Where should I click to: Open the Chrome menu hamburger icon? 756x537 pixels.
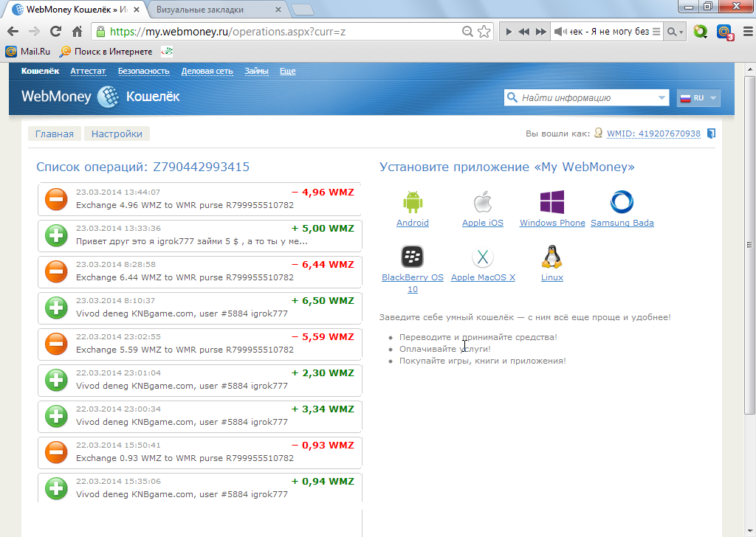pyautogui.click(x=748, y=31)
